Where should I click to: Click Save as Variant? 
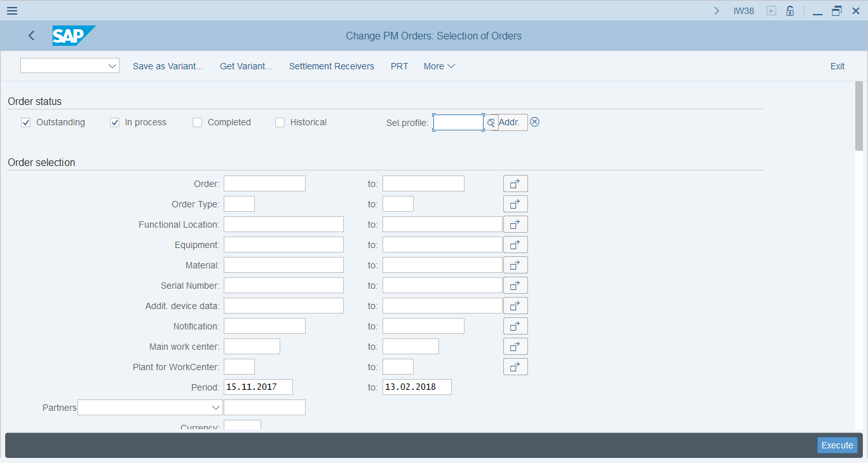(167, 66)
